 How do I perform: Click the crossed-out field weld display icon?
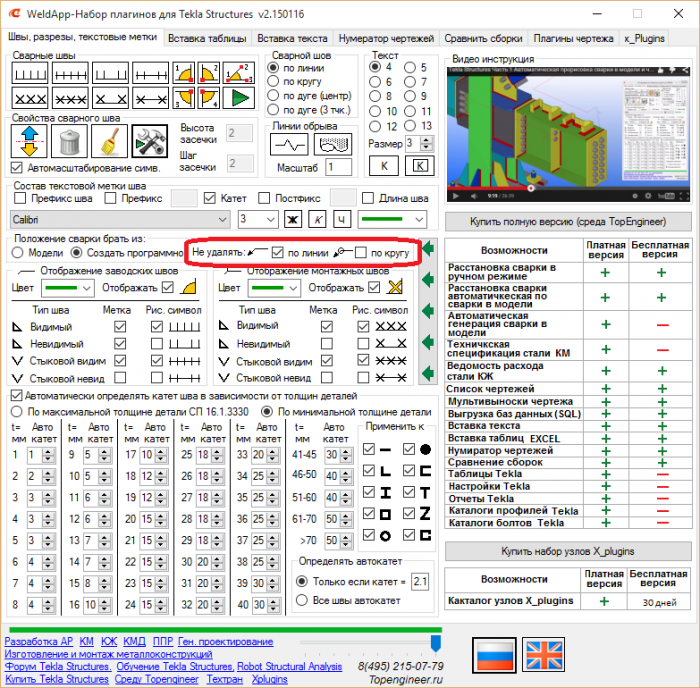[395, 287]
